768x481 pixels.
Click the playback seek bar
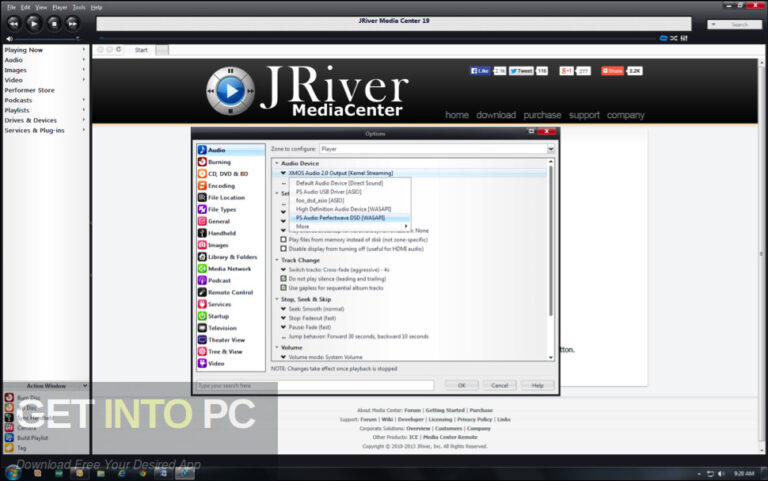click(377, 38)
